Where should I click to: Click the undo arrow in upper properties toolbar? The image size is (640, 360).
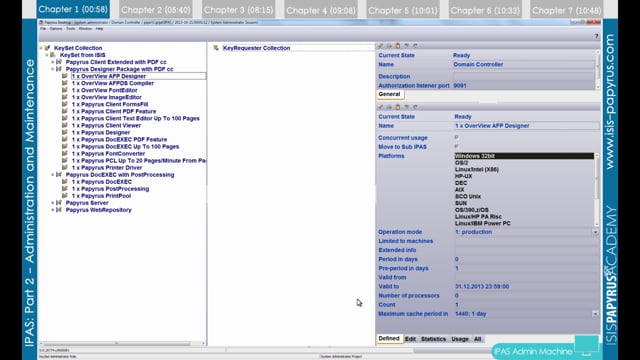[x=407, y=46]
